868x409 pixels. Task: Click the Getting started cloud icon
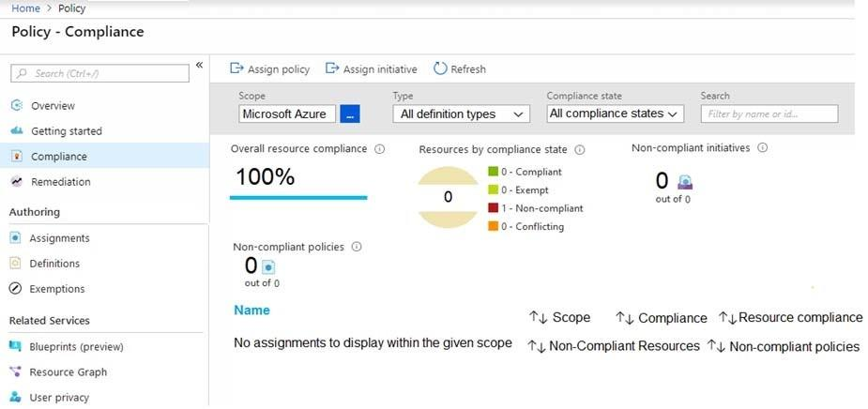[16, 130]
